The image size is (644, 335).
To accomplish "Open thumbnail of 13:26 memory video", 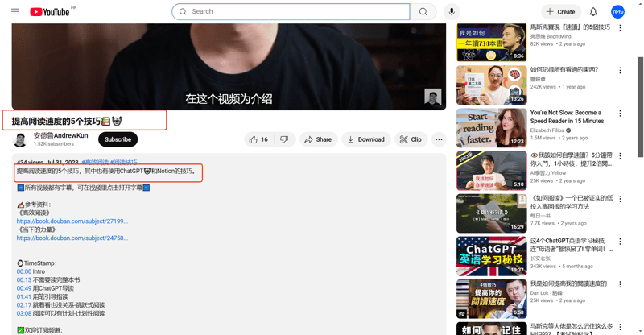I will click(x=492, y=85).
